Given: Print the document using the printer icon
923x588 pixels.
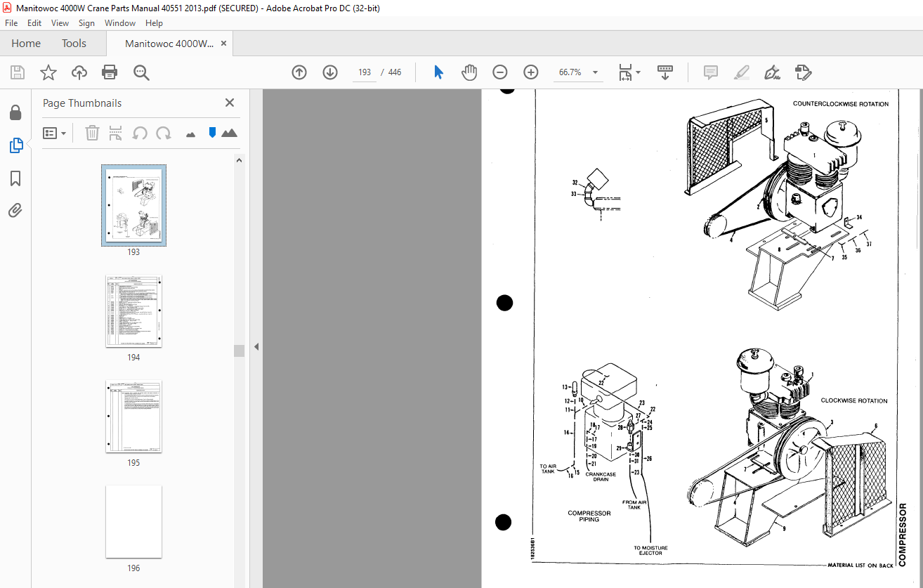Looking at the screenshot, I should (x=110, y=72).
